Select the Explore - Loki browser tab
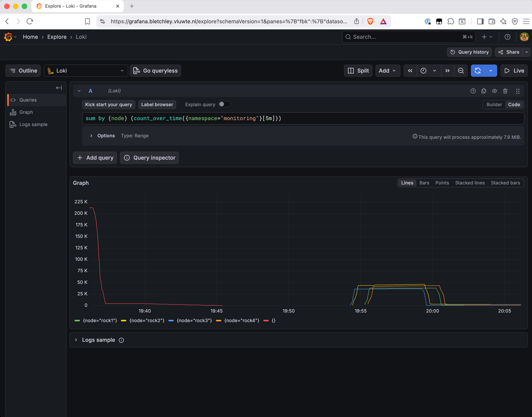 coord(77,6)
